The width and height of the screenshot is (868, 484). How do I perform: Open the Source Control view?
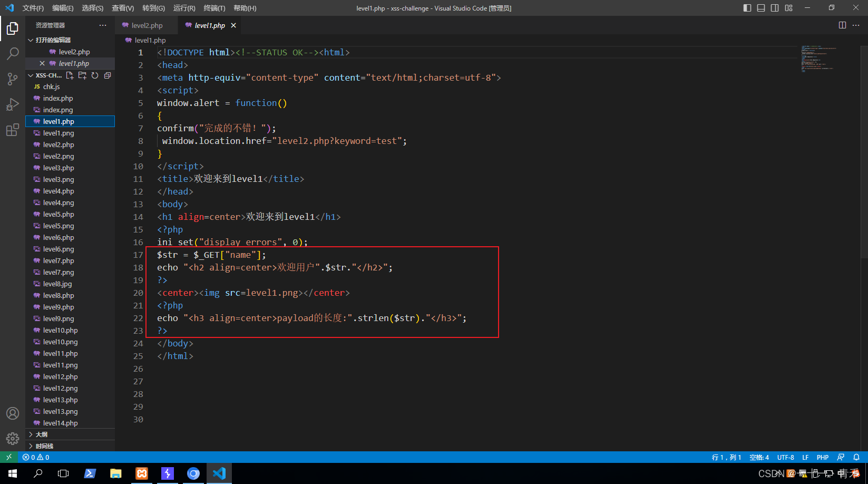point(13,79)
